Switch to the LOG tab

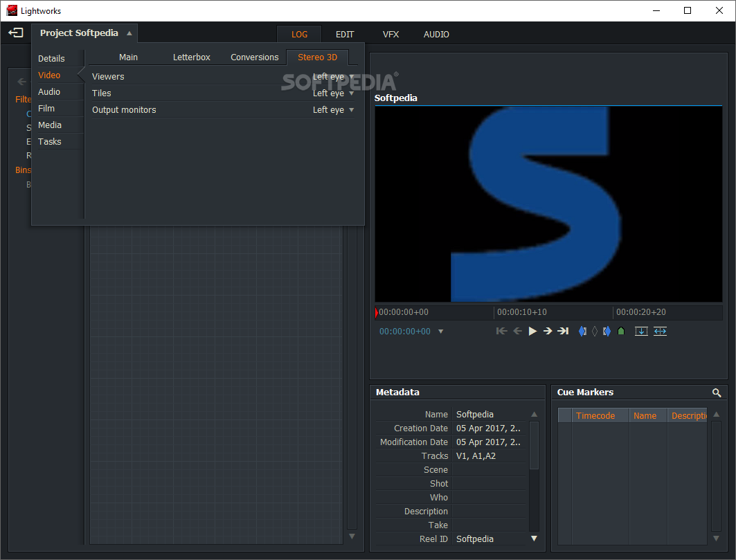299,35
